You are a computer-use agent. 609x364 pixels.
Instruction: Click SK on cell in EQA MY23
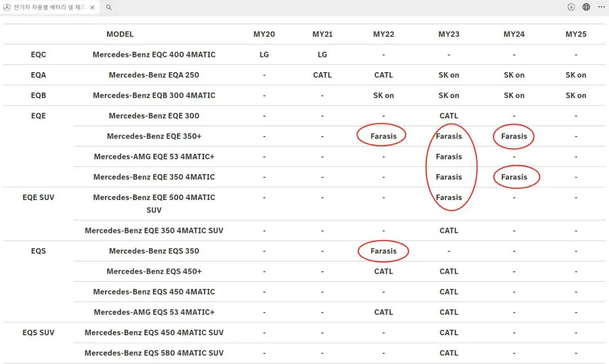point(449,75)
